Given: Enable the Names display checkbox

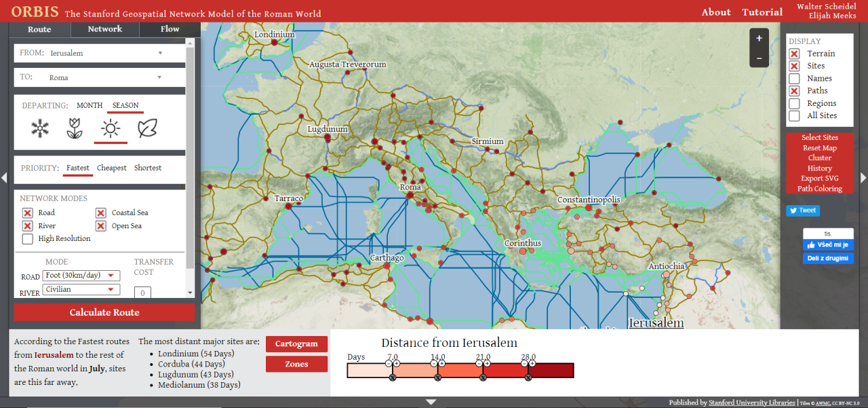Looking at the screenshot, I should [x=794, y=79].
